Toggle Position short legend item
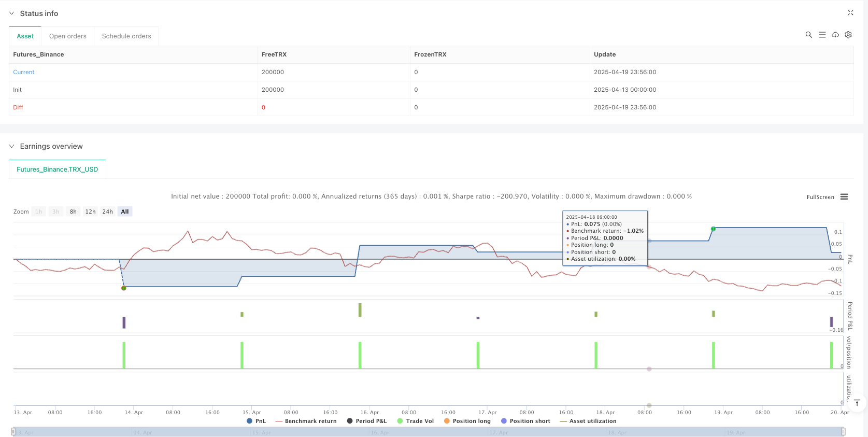This screenshot has width=868, height=437. click(525, 421)
